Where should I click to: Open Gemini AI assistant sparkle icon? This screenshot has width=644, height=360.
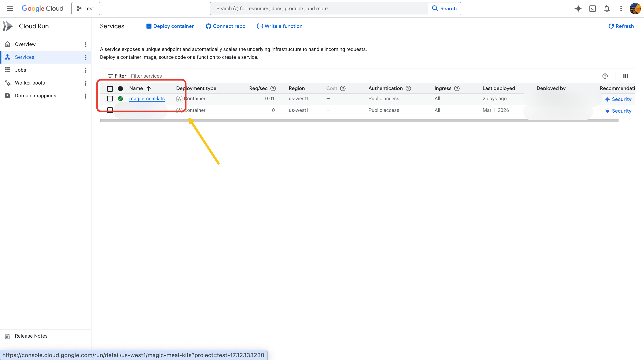pos(578,9)
